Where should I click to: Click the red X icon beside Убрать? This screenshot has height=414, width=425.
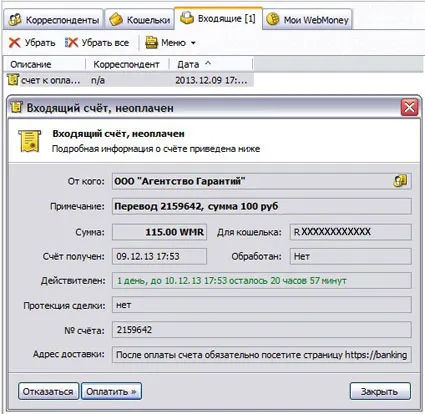tap(15, 43)
